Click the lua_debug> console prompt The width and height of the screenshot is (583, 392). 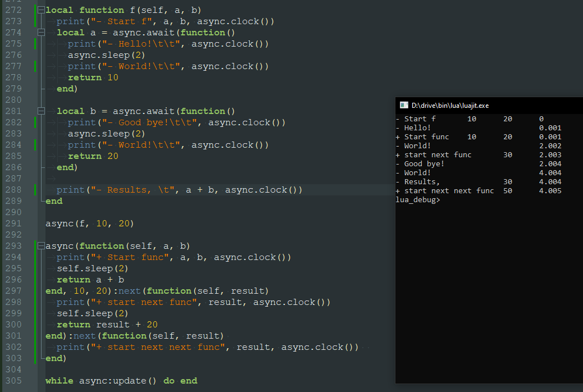418,200
